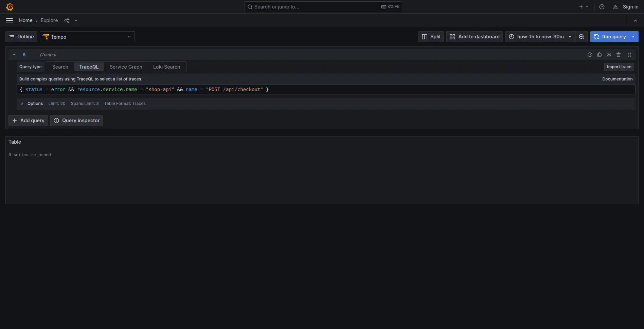Open the Documentation link

(x=617, y=79)
